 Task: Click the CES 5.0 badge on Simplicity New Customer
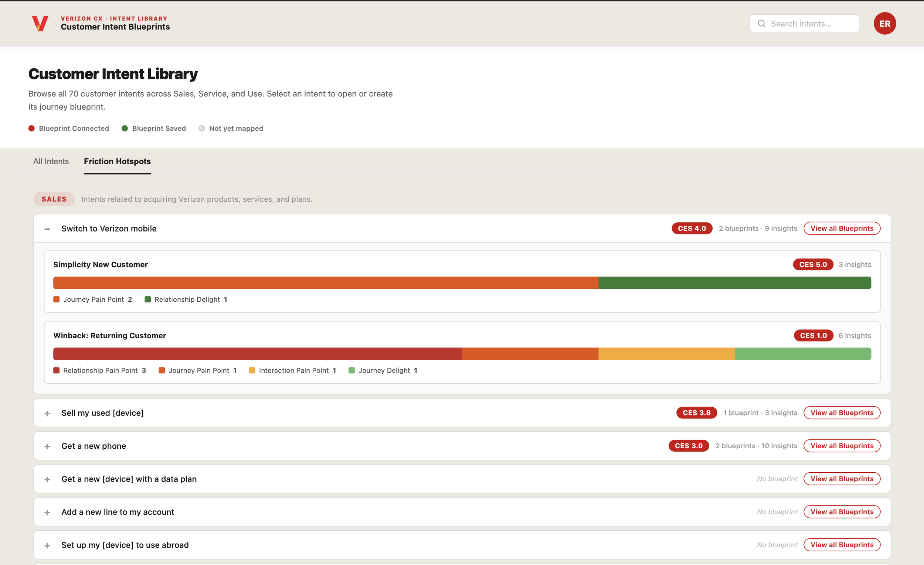[x=813, y=264]
